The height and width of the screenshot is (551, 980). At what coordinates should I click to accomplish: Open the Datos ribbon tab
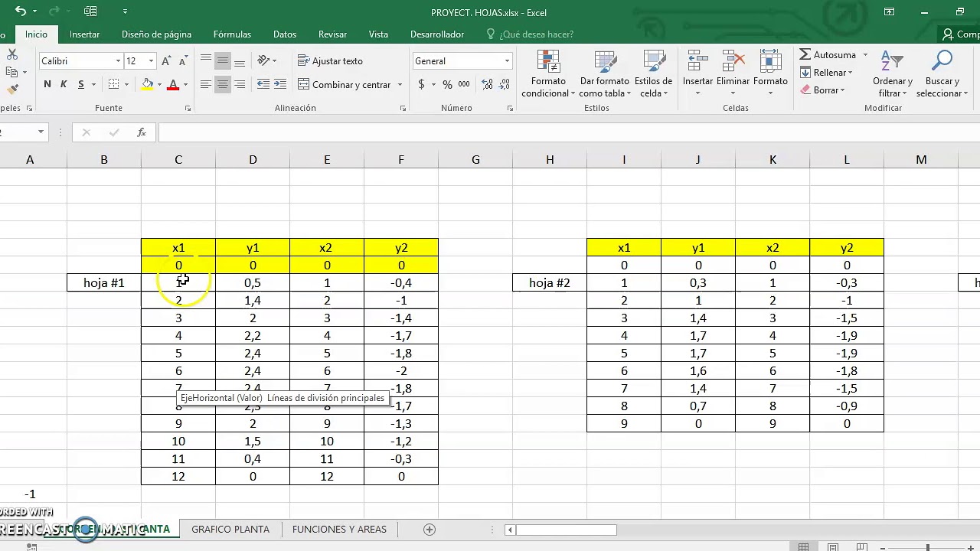(x=285, y=34)
